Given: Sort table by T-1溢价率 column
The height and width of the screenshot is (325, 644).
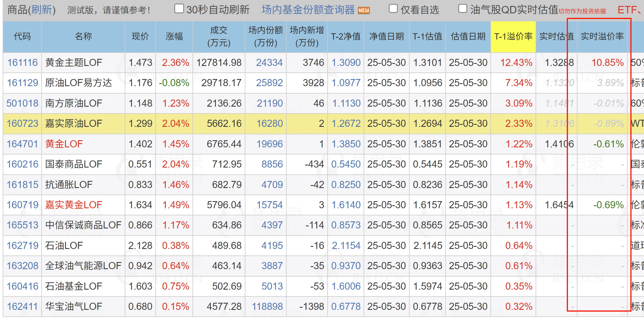Looking at the screenshot, I should pyautogui.click(x=513, y=36).
